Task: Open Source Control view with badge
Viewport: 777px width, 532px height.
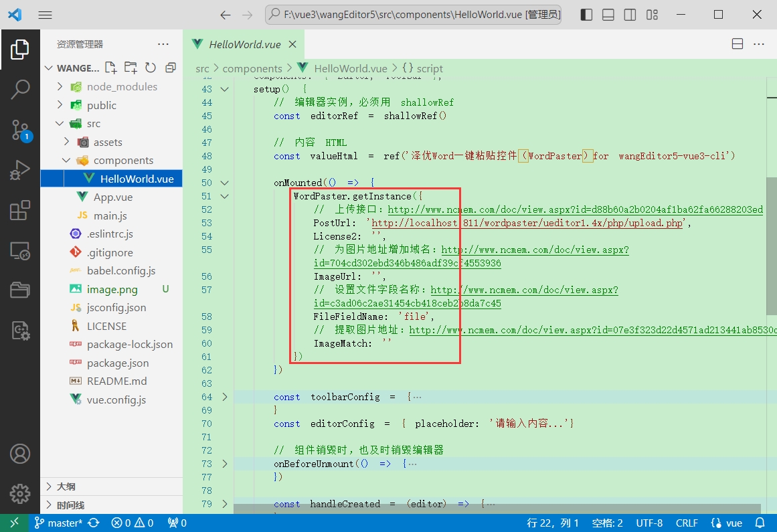Action: tap(20, 130)
